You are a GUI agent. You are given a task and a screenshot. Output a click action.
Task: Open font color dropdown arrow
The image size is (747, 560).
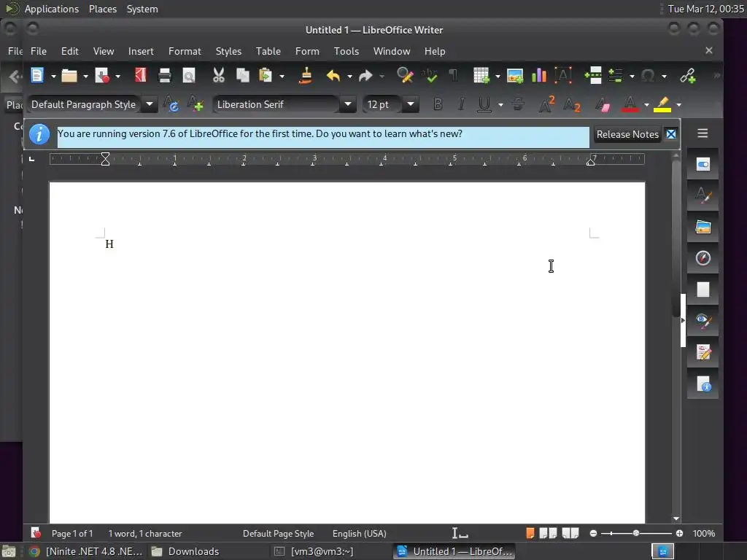[646, 105]
